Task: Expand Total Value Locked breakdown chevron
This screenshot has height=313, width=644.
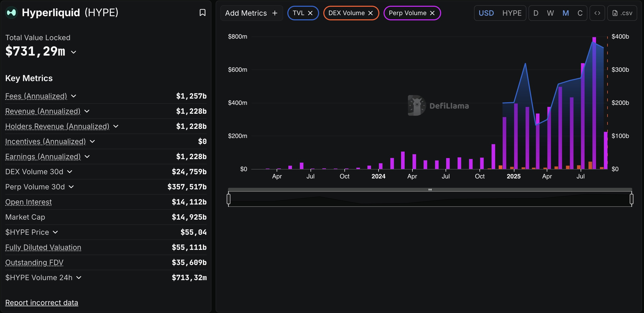Action: (74, 52)
